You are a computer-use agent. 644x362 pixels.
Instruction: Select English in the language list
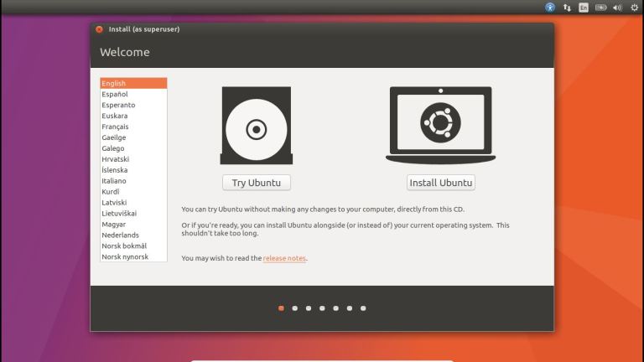[x=133, y=83]
